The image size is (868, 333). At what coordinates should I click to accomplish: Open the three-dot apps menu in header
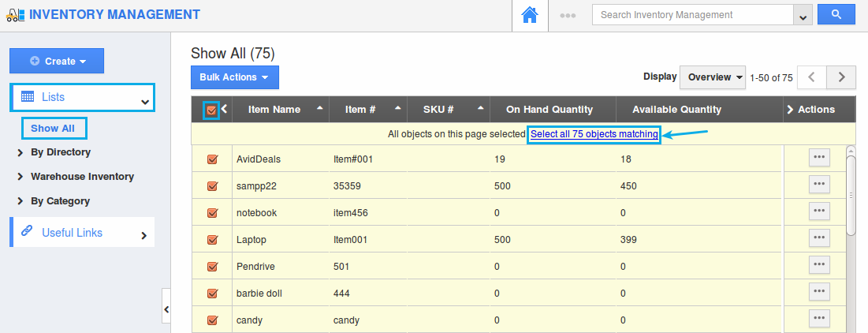pos(568,16)
